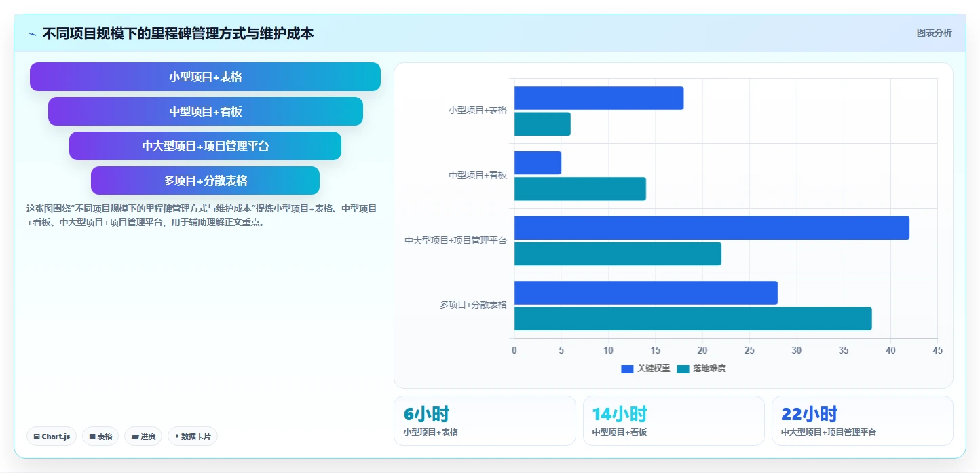Click the teal 落地难度 bar for 多项目+分散表格
Image resolution: width=980 pixels, height=473 pixels.
(x=693, y=319)
